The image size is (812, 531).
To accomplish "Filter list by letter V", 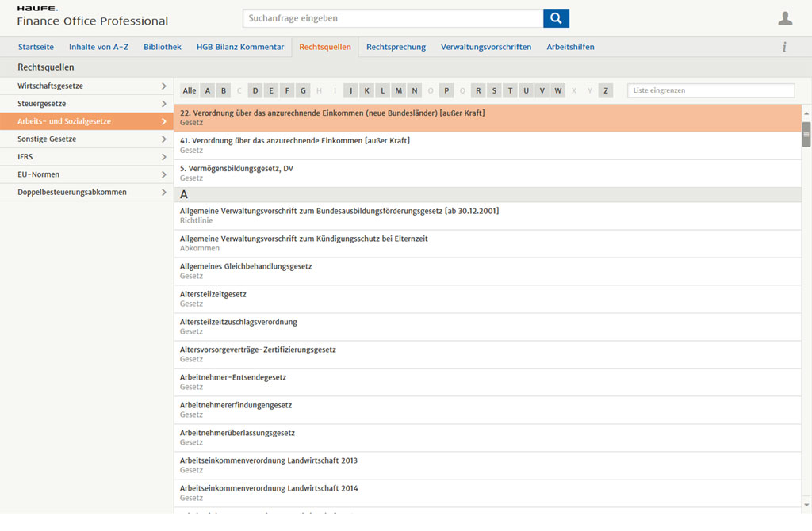I will point(542,90).
